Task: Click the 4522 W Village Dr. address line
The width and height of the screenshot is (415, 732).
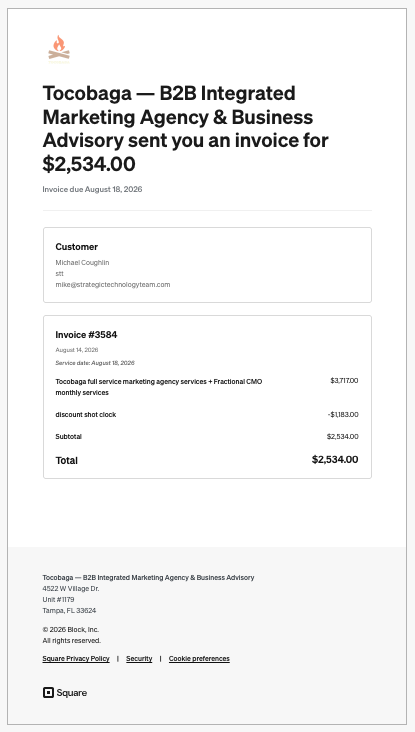Action: [x=71, y=589]
